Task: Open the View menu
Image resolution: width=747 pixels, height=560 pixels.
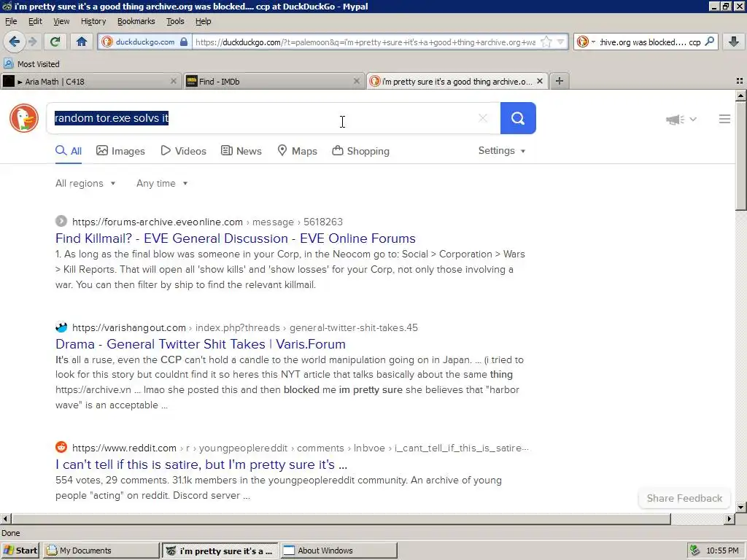Action: (x=61, y=21)
